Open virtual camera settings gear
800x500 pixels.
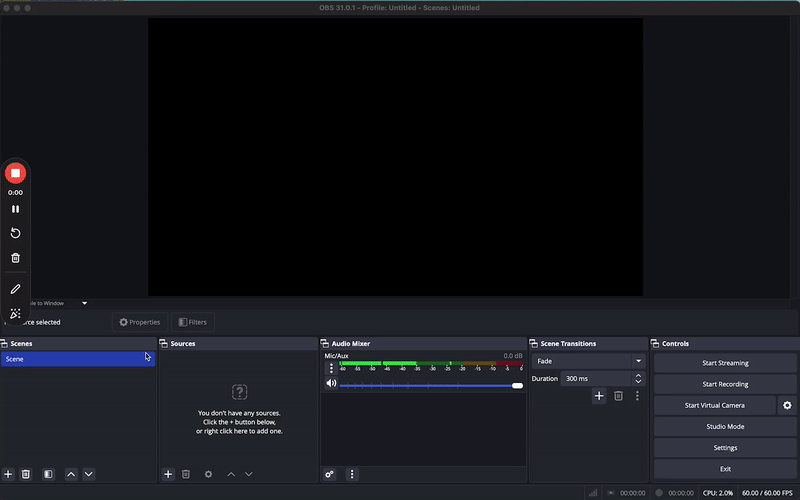(787, 405)
